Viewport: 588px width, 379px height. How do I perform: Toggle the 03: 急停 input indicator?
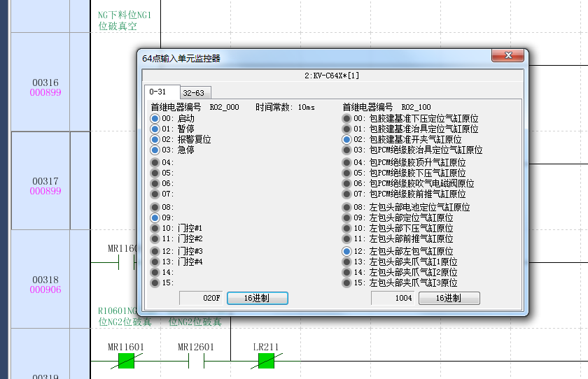click(x=155, y=150)
